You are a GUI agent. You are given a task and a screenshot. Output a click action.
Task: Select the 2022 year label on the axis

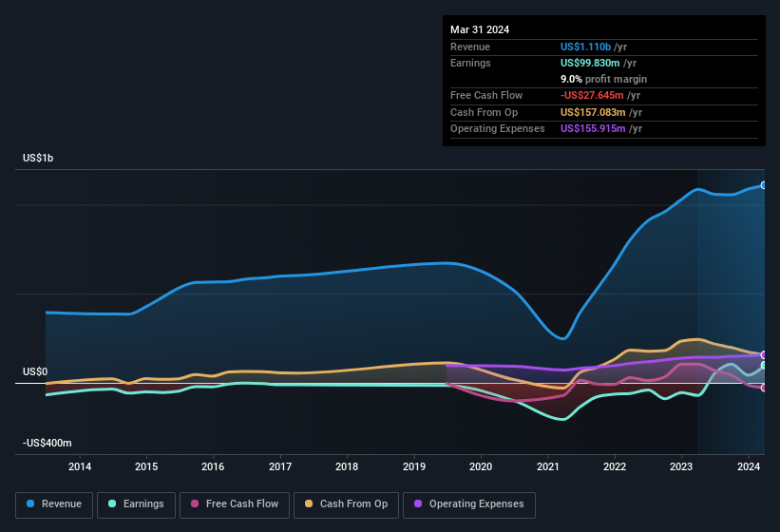(x=615, y=466)
